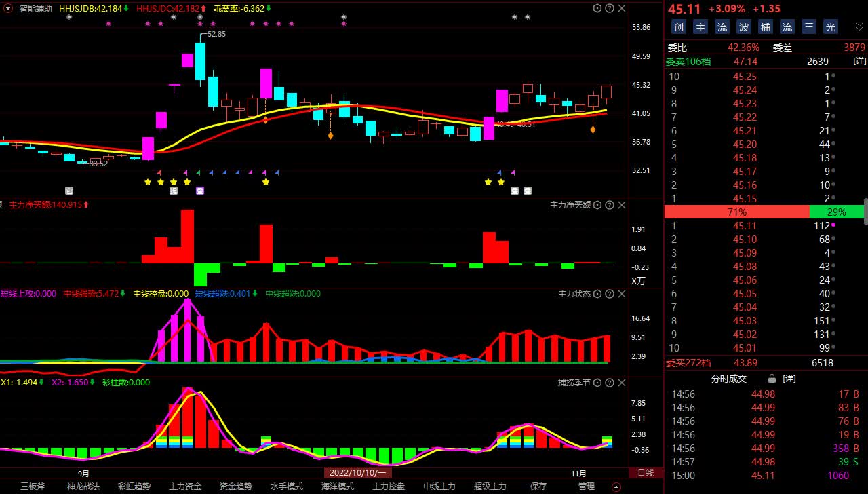This screenshot has width=868, height=494.
Task: Click the order book scrollbar handle
Action: click(x=866, y=210)
